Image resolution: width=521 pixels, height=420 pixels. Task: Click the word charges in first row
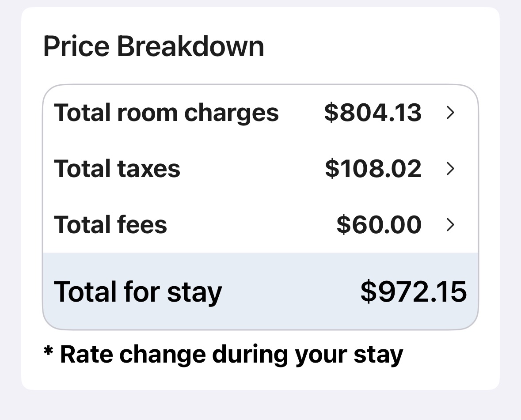point(232,114)
